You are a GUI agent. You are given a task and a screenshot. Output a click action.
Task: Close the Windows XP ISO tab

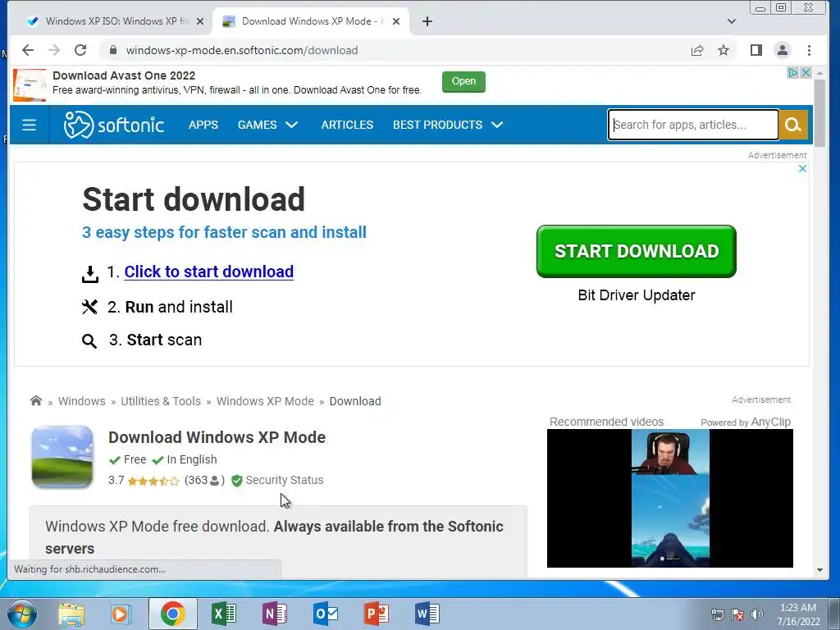pos(200,21)
